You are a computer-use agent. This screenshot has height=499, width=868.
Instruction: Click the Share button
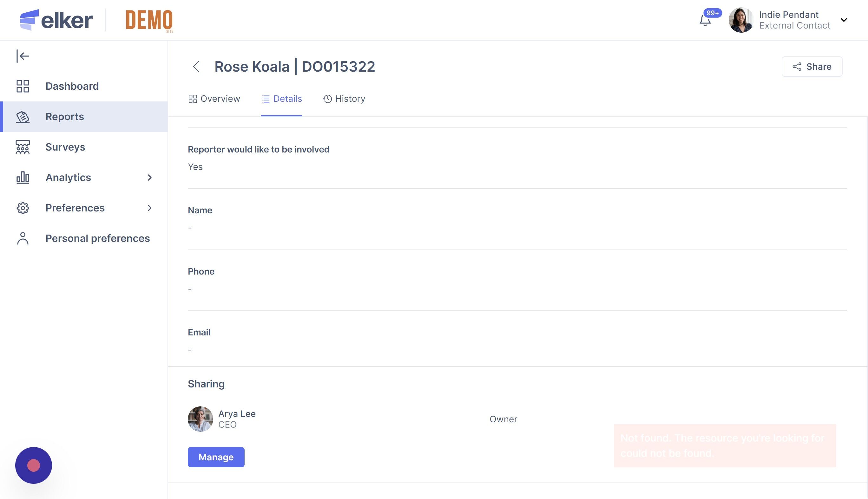[x=812, y=67]
